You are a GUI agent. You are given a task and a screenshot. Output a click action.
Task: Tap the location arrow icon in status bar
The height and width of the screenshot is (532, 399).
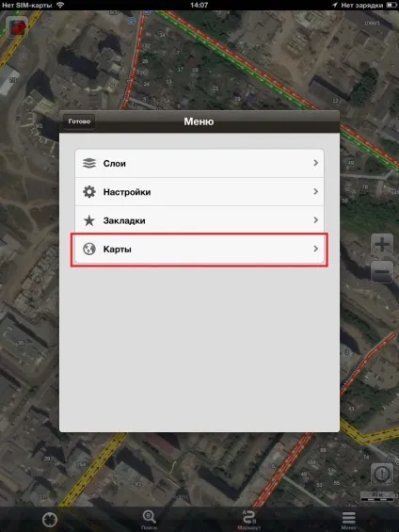point(335,5)
